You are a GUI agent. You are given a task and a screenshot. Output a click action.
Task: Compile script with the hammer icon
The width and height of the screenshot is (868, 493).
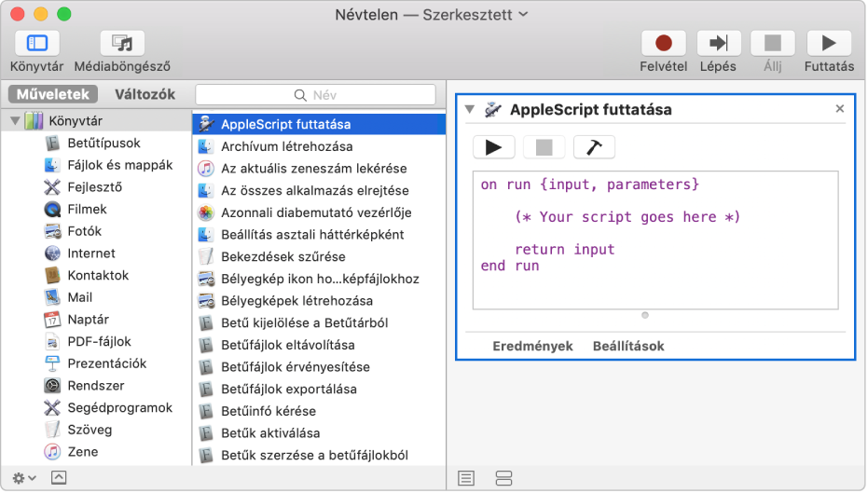point(594,147)
